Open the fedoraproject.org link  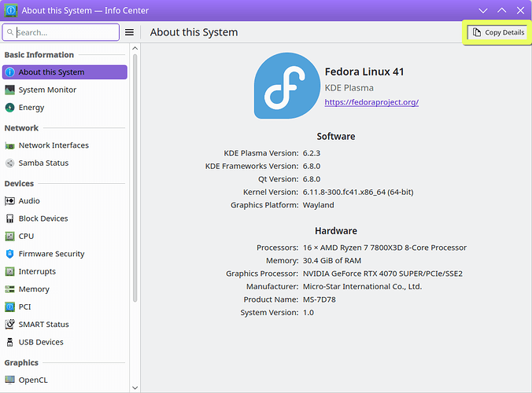click(371, 102)
